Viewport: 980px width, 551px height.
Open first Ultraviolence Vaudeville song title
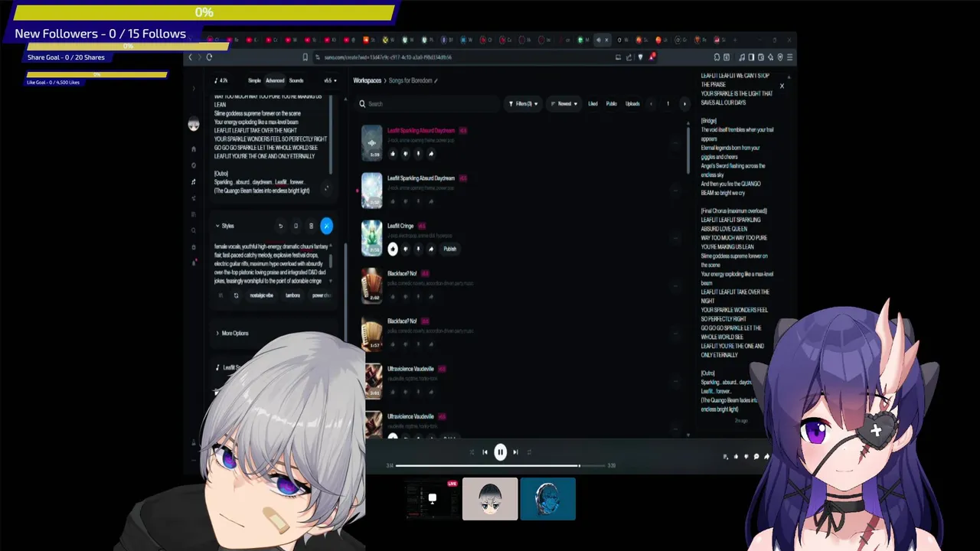pos(410,369)
